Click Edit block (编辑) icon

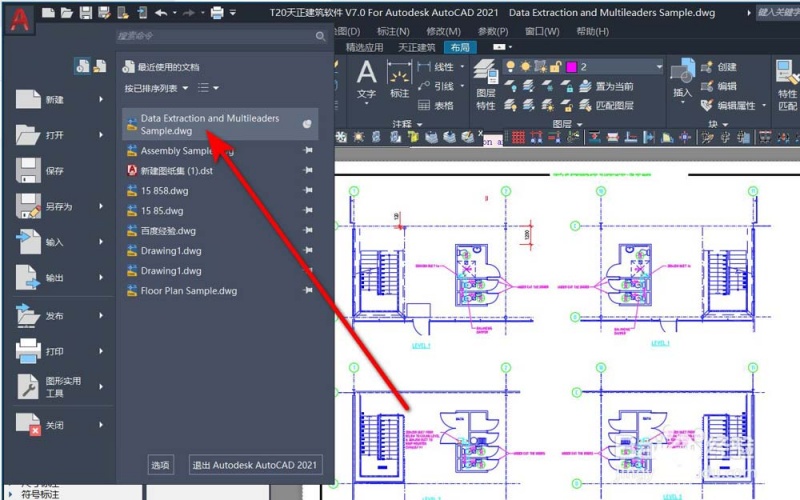pos(707,86)
